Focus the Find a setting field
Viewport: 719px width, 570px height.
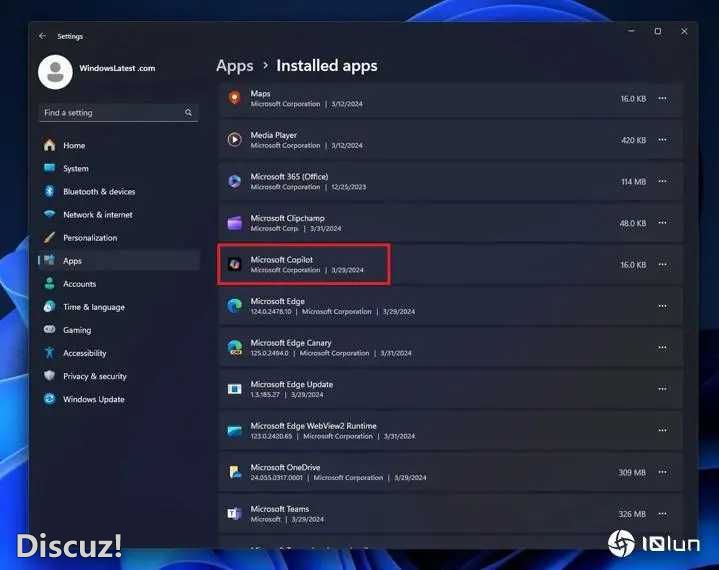coord(119,113)
